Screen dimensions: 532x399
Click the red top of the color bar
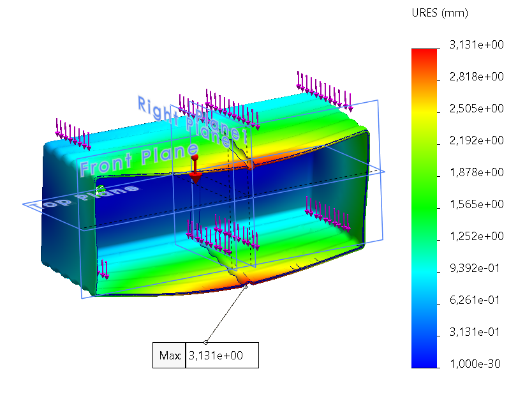[x=424, y=54]
